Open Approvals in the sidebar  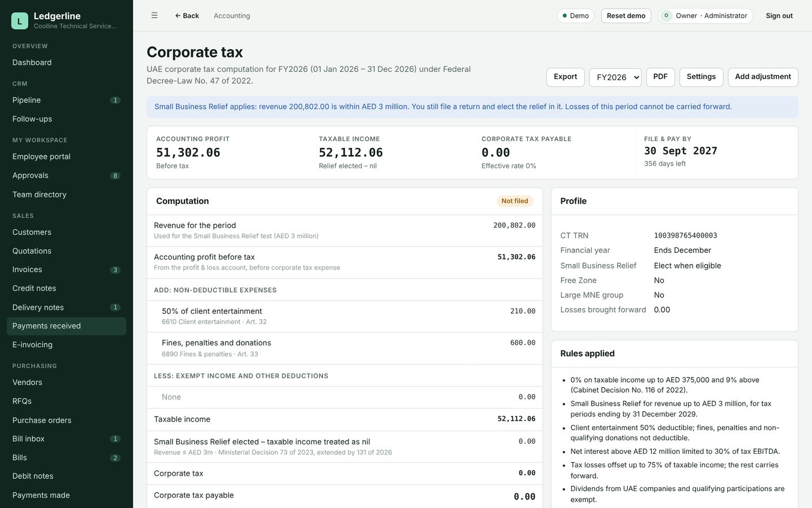(x=67, y=176)
